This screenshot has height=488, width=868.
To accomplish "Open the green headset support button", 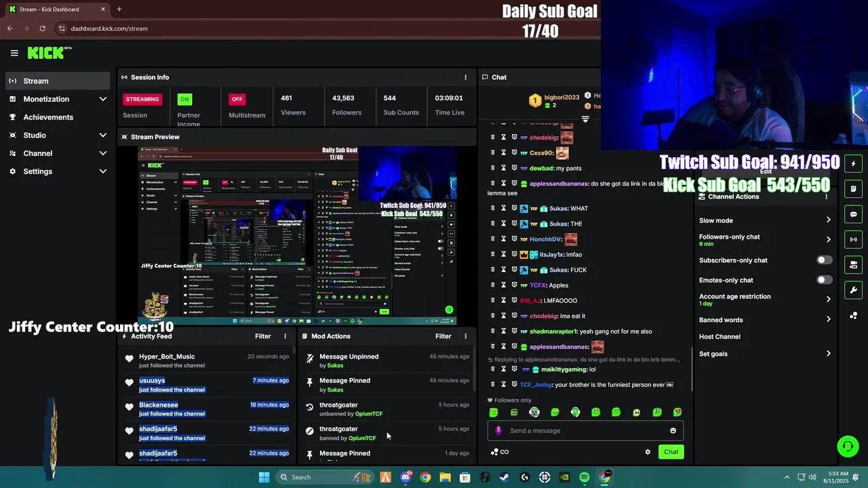I will (x=848, y=446).
